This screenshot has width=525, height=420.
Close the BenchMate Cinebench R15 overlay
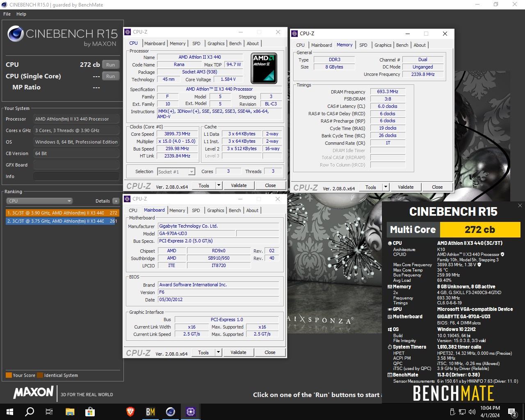520,205
